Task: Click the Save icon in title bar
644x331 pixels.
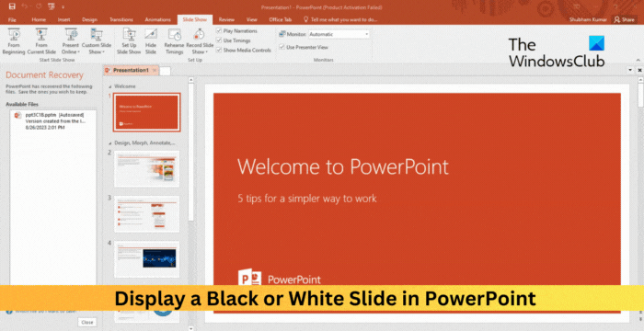Action: coord(12,6)
